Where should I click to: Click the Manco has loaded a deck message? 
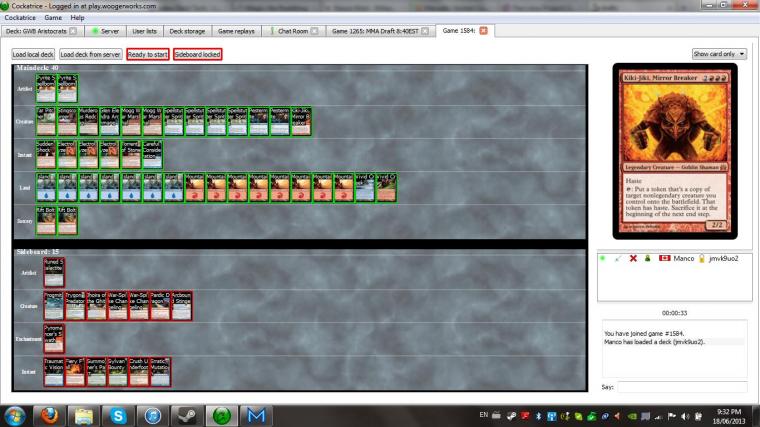(x=654, y=342)
